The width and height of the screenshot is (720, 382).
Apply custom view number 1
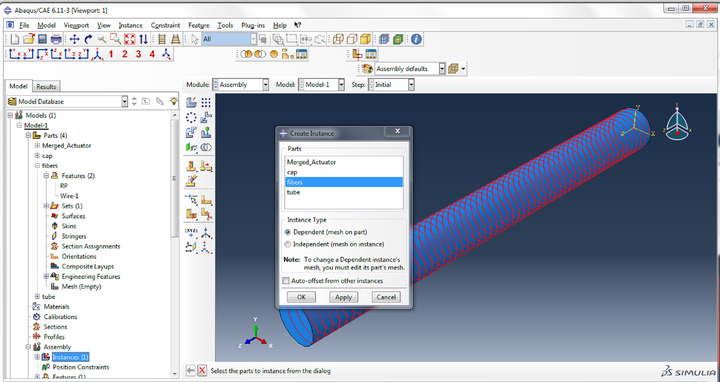coord(111,54)
